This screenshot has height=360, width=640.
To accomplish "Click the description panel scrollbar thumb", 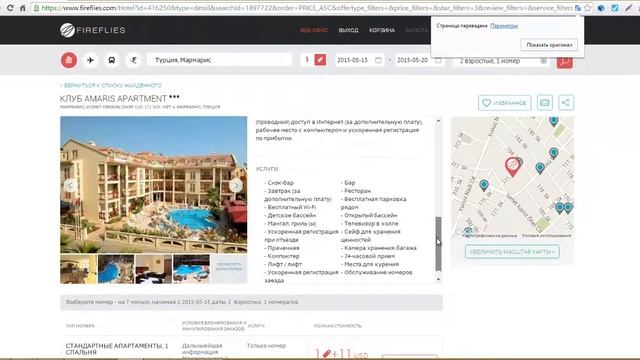I will pyautogui.click(x=438, y=244).
